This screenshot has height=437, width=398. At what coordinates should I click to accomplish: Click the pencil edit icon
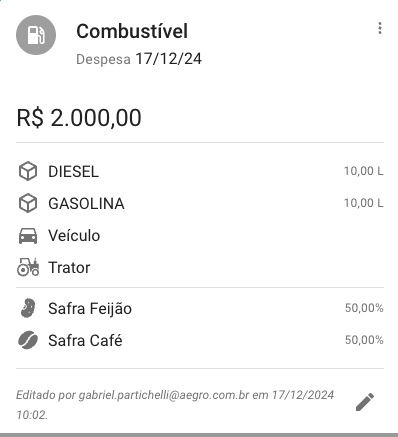pos(365,402)
